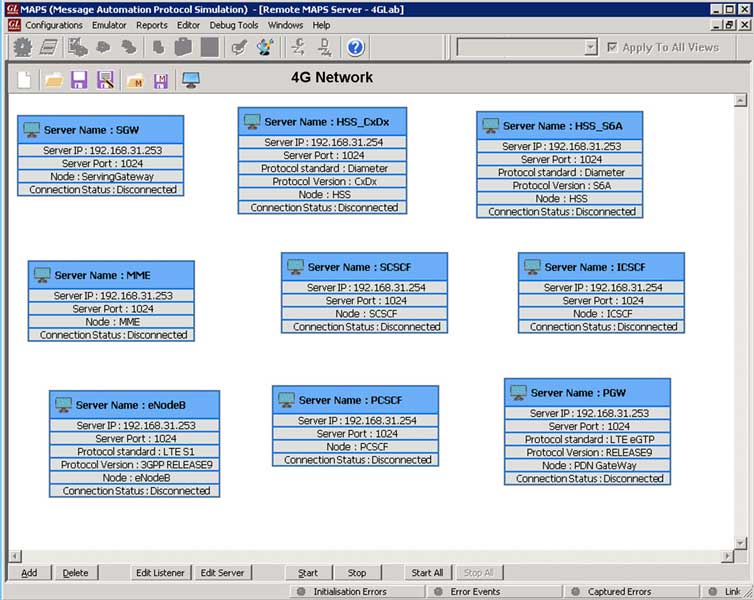
Task: Click the Edit Server button
Action: coord(222,573)
